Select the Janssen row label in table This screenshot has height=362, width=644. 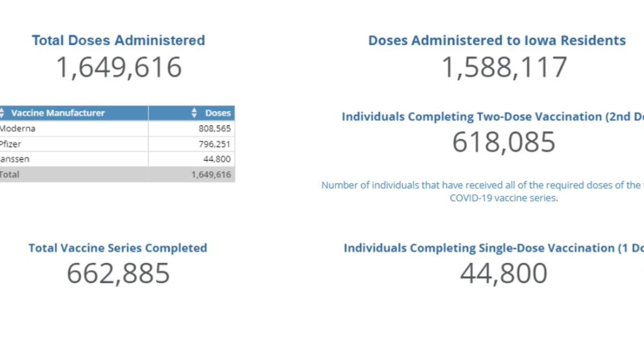15,159
